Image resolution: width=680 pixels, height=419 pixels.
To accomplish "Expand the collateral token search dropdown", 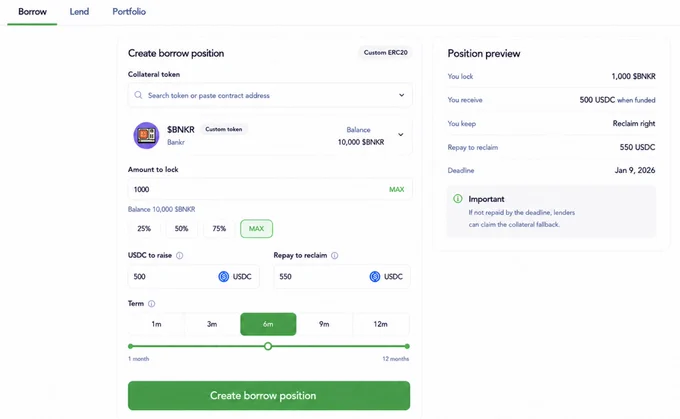I will 402,95.
